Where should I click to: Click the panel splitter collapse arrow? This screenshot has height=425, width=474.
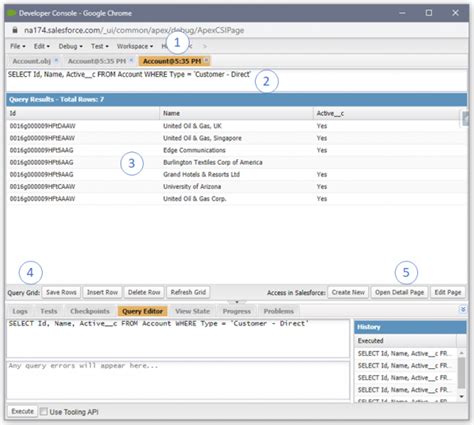tap(237, 302)
